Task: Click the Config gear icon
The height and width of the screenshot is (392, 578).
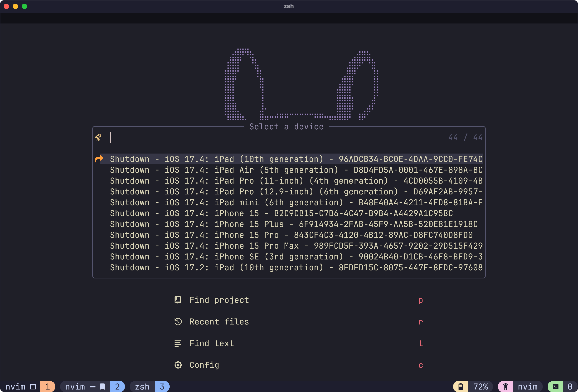Action: pyautogui.click(x=178, y=365)
